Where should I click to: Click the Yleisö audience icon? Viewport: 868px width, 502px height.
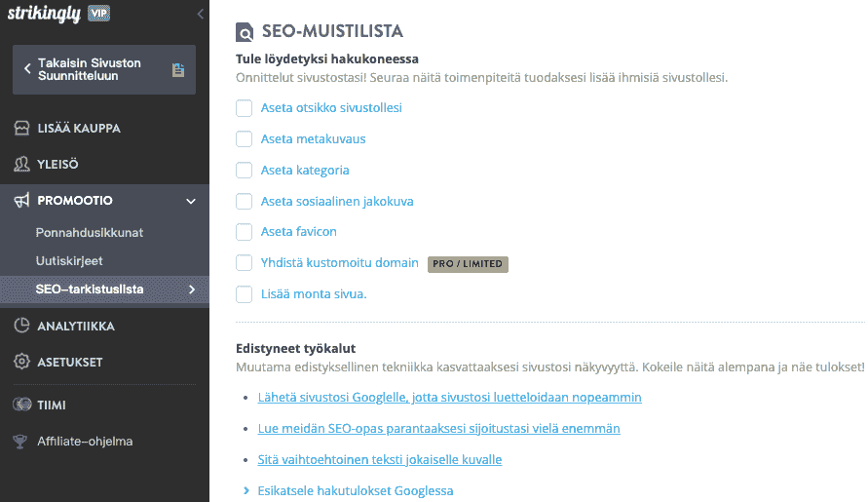(x=20, y=164)
